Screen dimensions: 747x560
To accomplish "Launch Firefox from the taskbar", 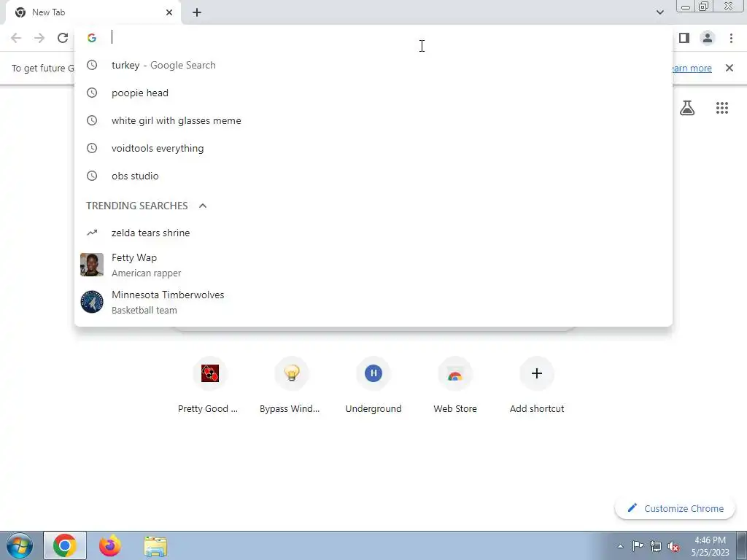I will 110,545.
